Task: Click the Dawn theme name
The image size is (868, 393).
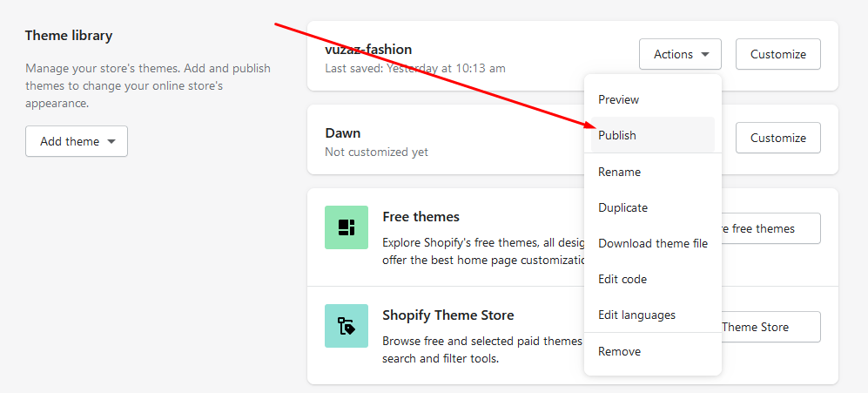Action: (343, 133)
